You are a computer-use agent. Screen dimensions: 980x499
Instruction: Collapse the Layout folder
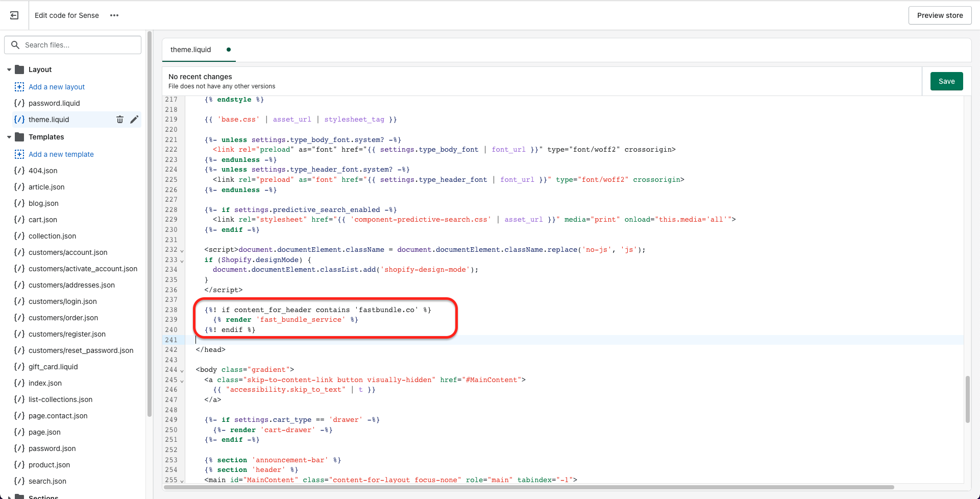9,69
